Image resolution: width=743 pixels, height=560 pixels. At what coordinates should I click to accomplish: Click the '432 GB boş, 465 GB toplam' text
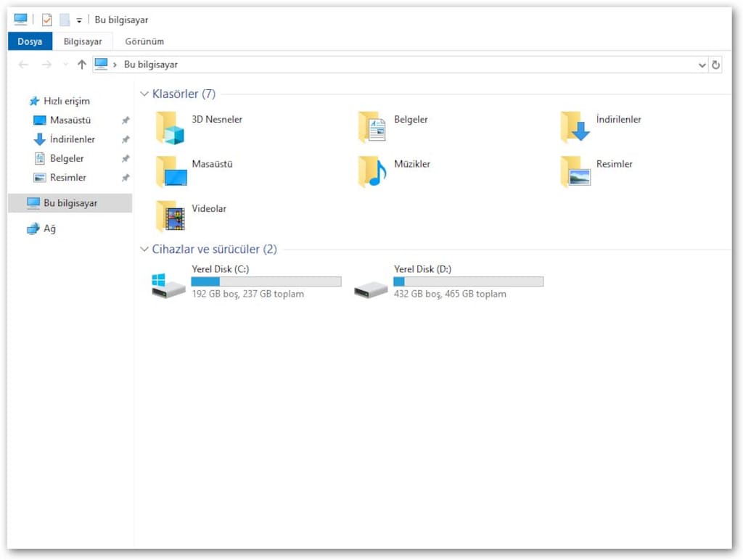click(450, 294)
